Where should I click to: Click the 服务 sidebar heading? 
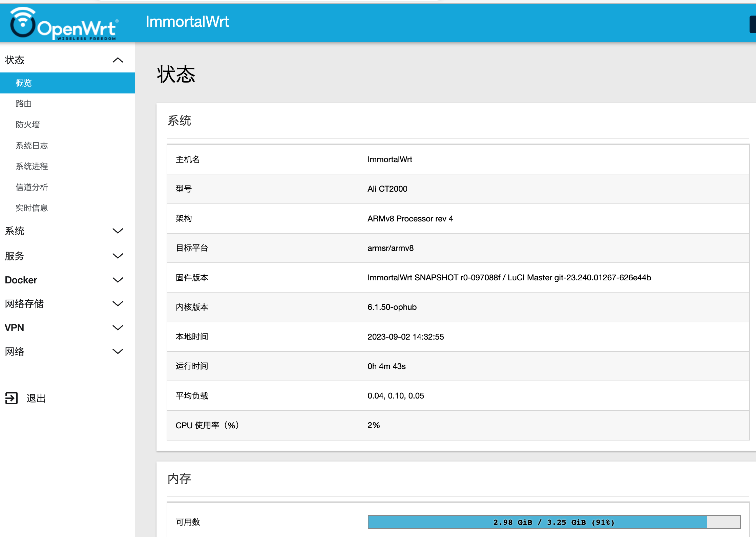tap(15, 256)
